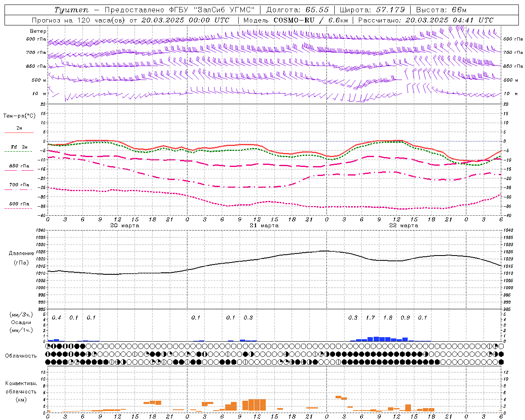This screenshot has width=525, height=420.
Task: Click the 'Долгота: 65.55' header field
Action: coord(297,10)
